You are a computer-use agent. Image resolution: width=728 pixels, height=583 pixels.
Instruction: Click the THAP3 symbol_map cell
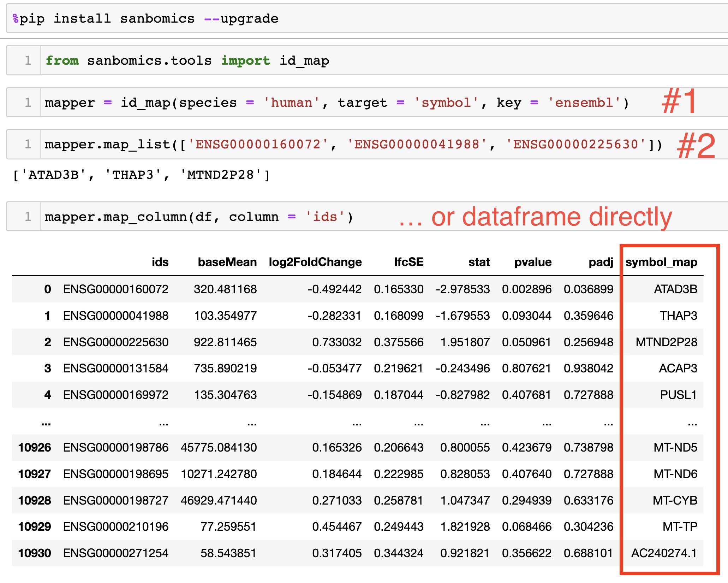click(678, 316)
